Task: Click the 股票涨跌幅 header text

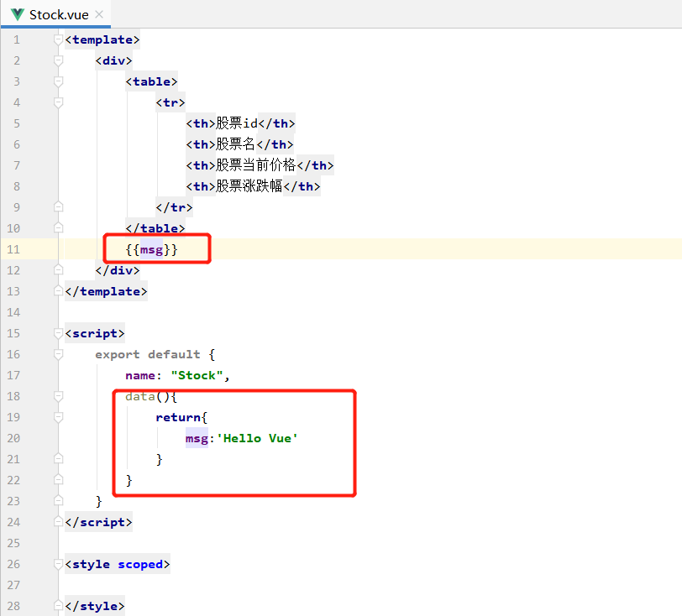Action: click(x=249, y=186)
